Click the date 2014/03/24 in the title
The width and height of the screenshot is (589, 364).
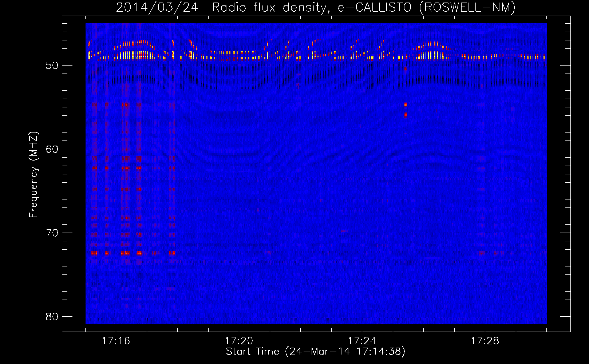[157, 7]
